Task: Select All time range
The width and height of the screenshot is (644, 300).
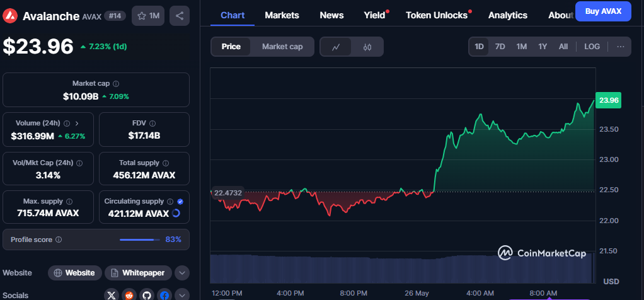Action: pos(563,47)
